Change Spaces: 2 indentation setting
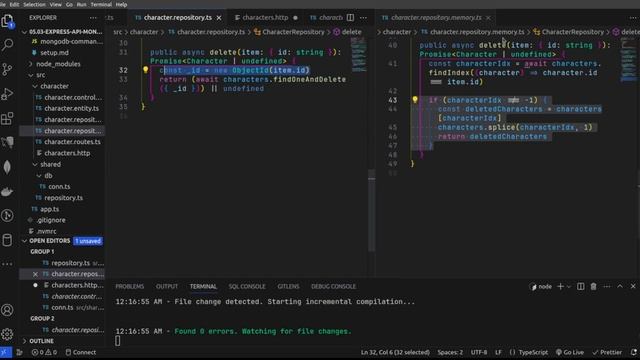 coord(450,352)
